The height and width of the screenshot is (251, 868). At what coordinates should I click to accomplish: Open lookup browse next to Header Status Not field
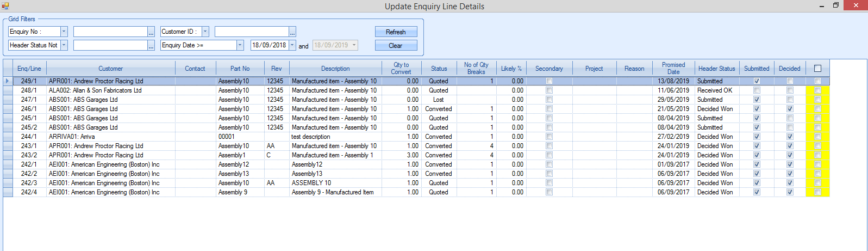coord(151,46)
